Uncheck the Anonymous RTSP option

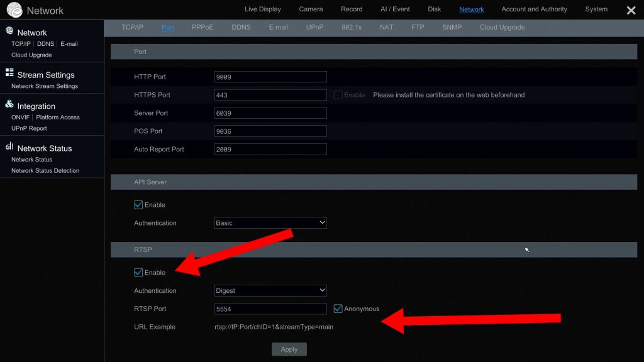point(338,309)
